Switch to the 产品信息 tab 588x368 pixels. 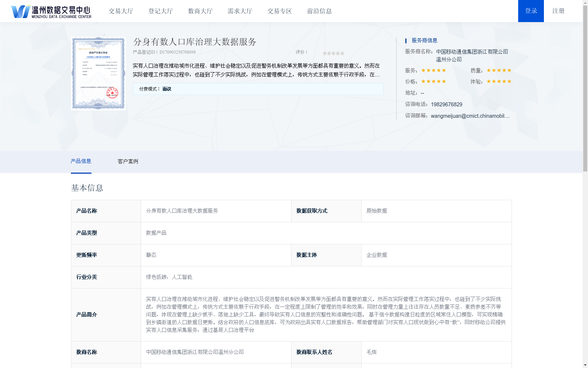(x=81, y=161)
